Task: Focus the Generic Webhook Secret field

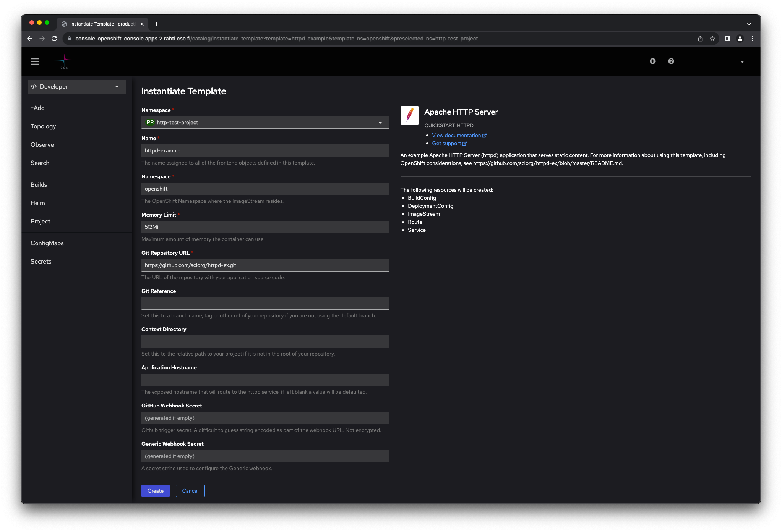Action: click(x=265, y=456)
